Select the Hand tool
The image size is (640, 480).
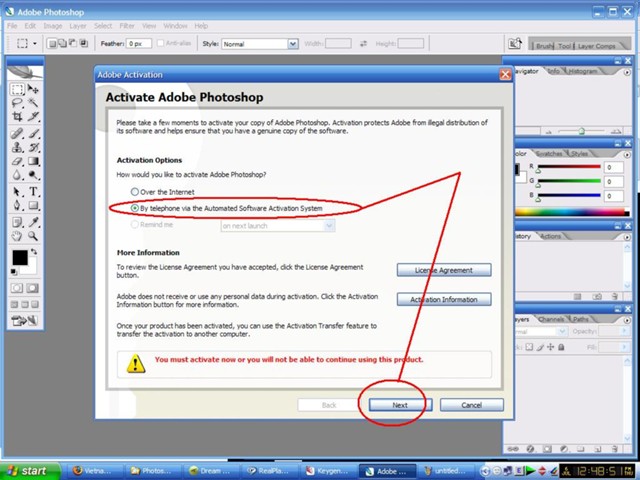pyautogui.click(x=17, y=236)
